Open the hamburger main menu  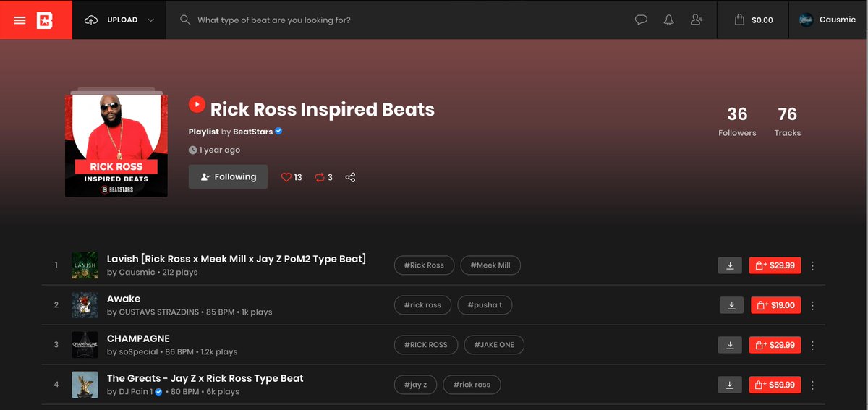(20, 20)
